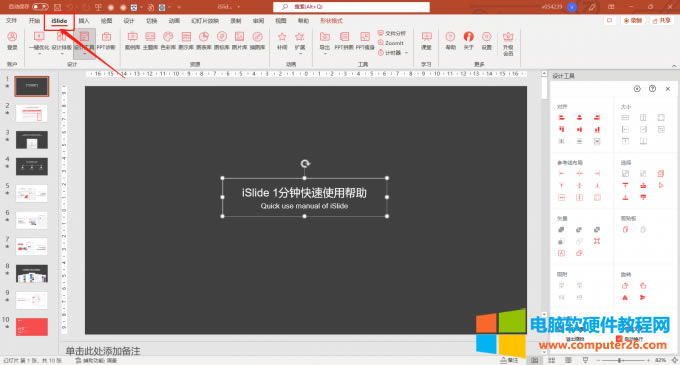Toggle the 自动操作 checkbox in design tools panel
The image size is (680, 365).
619,339
